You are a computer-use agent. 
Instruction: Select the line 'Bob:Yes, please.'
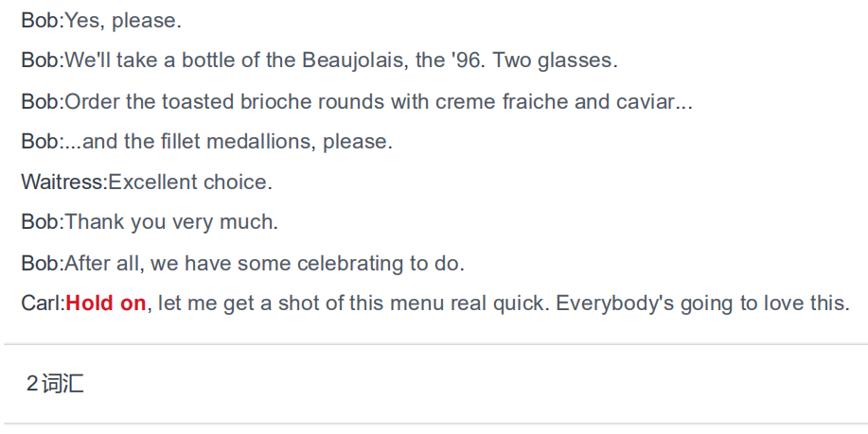click(x=101, y=21)
